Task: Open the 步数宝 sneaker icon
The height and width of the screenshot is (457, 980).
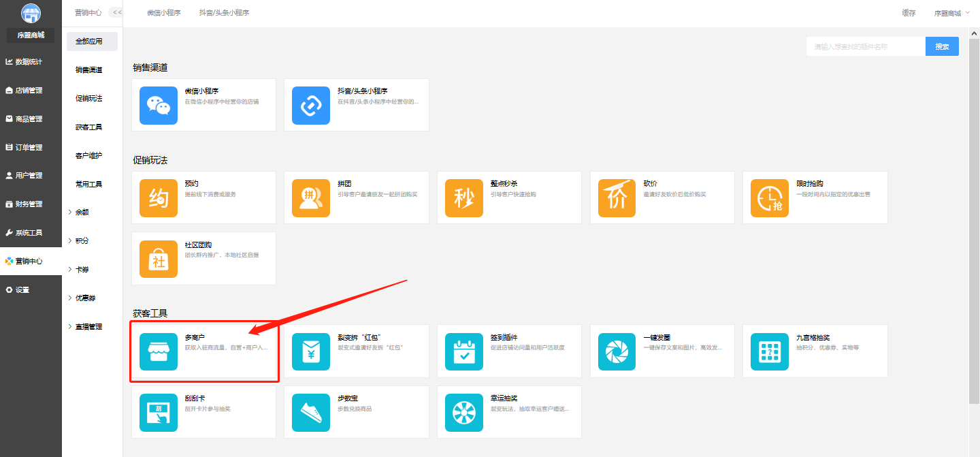Action: (x=311, y=413)
